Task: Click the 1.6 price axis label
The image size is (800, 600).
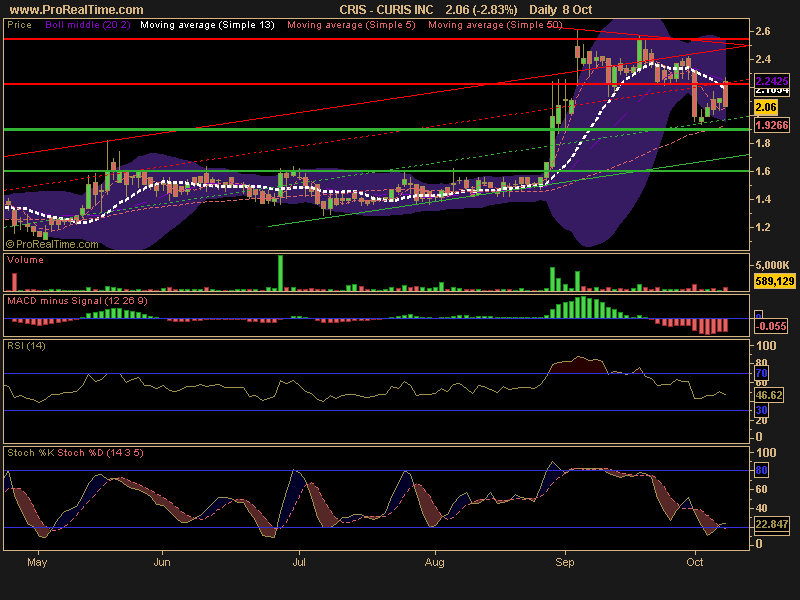Action: [763, 171]
